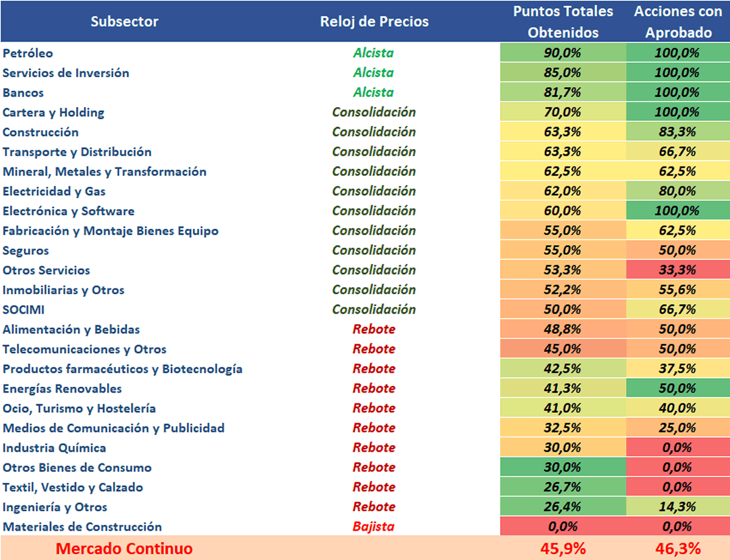This screenshot has height=560, width=730.
Task: Click the Mercado Continuo total label
Action: pyautogui.click(x=124, y=548)
